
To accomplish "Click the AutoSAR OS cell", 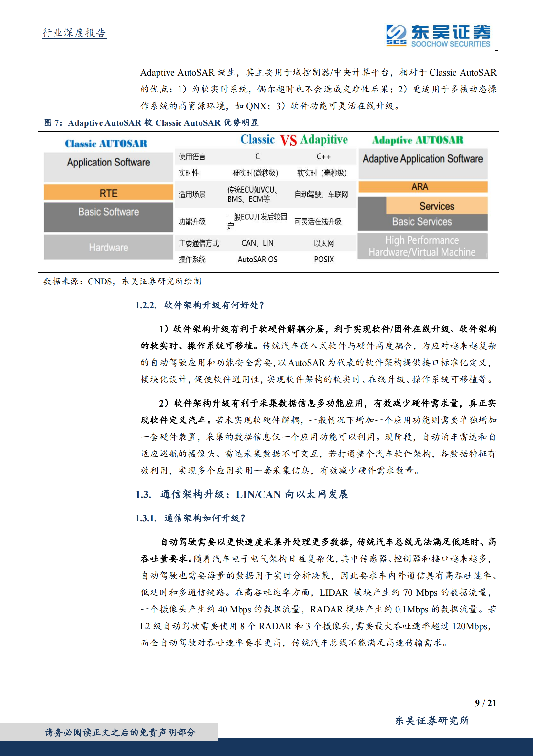I will click(257, 260).
